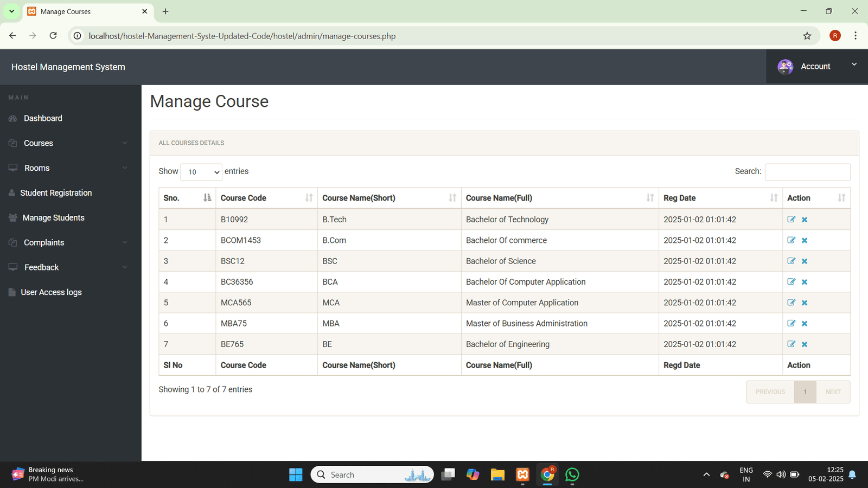Go back to previous page

(x=12, y=36)
